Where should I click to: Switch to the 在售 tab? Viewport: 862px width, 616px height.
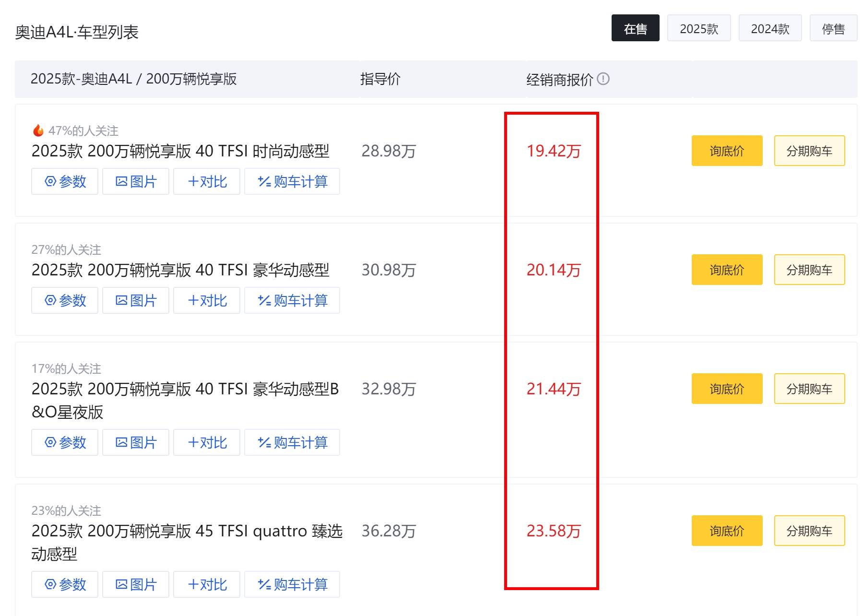[635, 28]
